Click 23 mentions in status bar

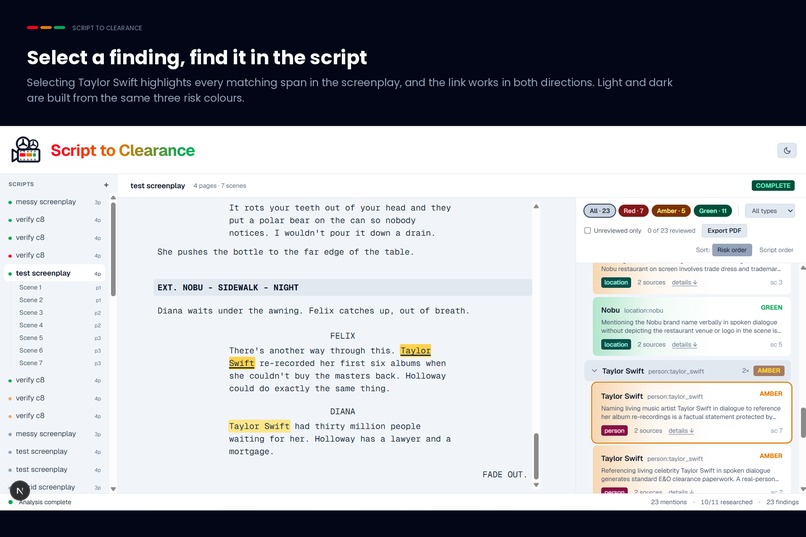pos(668,502)
